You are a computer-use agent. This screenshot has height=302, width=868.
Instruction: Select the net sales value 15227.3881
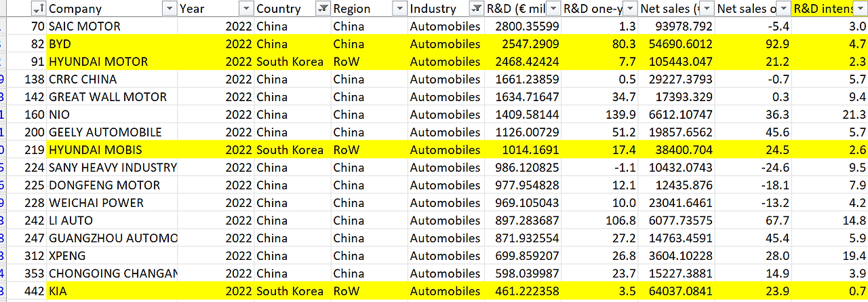[x=677, y=273]
